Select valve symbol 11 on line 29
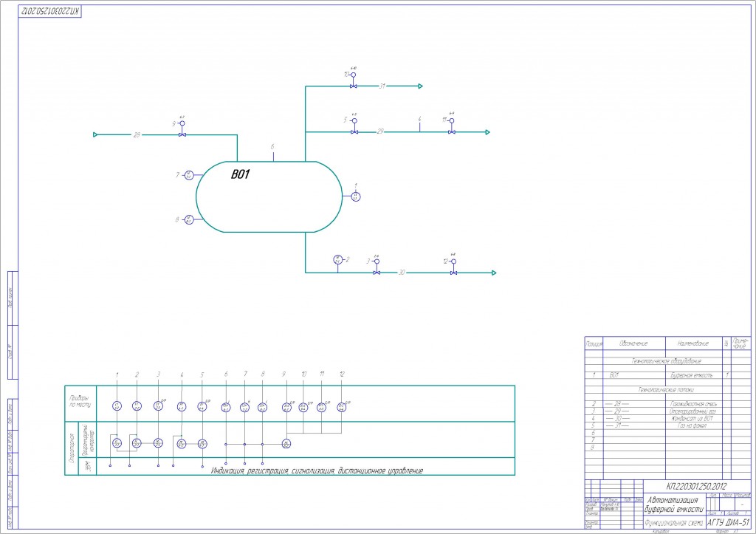 point(452,131)
